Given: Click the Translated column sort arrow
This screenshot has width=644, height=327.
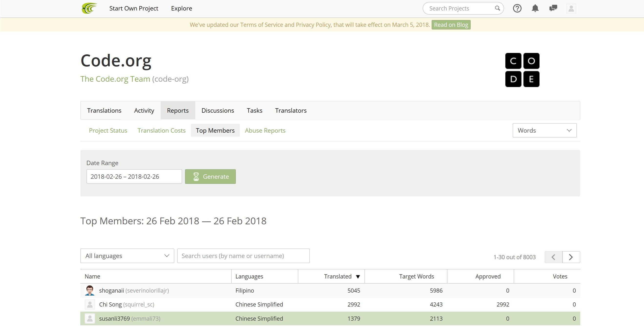Looking at the screenshot, I should pyautogui.click(x=358, y=277).
